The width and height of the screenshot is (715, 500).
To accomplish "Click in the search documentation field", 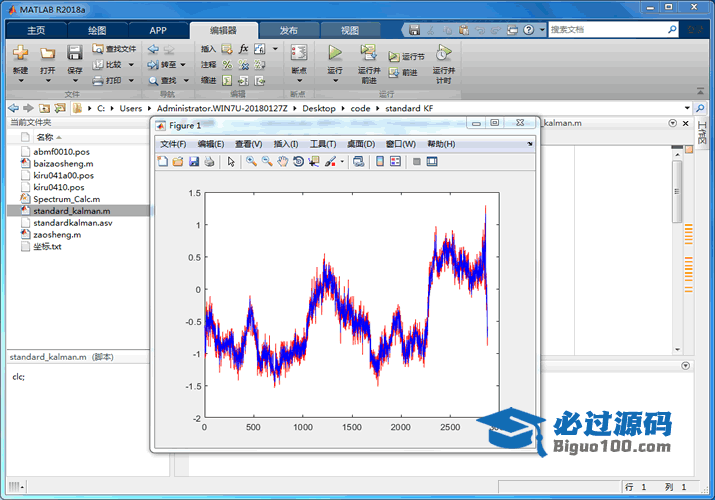I will pyautogui.click(x=608, y=30).
